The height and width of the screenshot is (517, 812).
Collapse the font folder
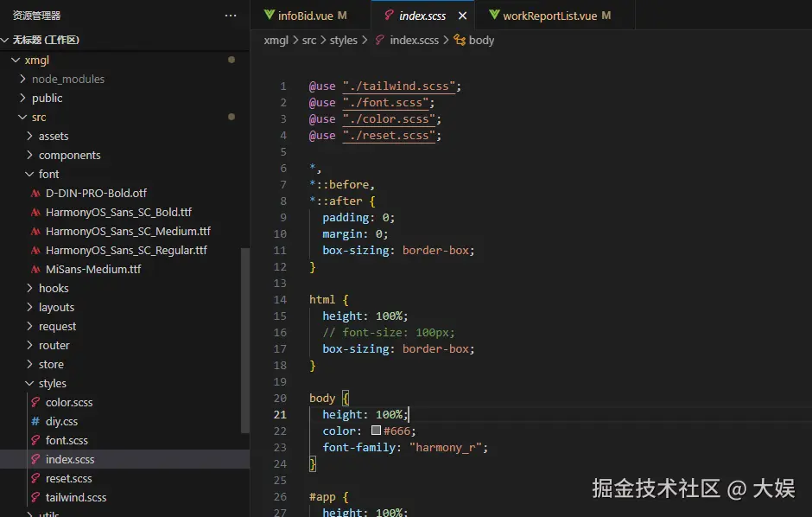[x=29, y=174]
